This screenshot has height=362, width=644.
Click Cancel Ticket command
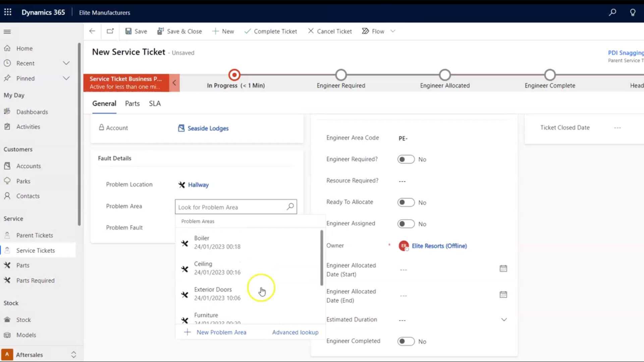(330, 31)
